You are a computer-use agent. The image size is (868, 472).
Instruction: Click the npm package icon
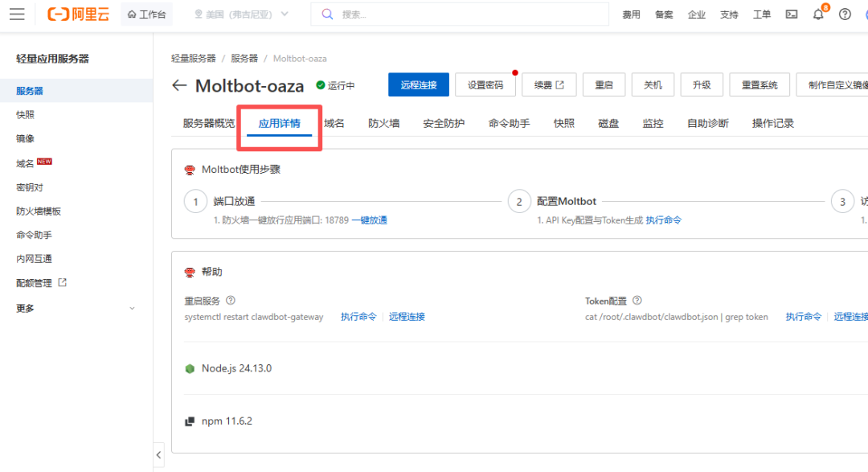click(190, 421)
